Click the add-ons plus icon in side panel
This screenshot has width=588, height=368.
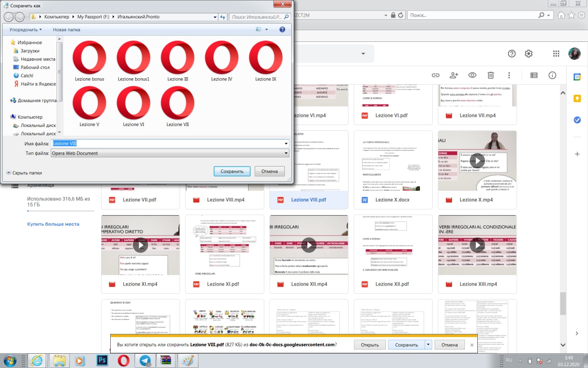(x=577, y=154)
